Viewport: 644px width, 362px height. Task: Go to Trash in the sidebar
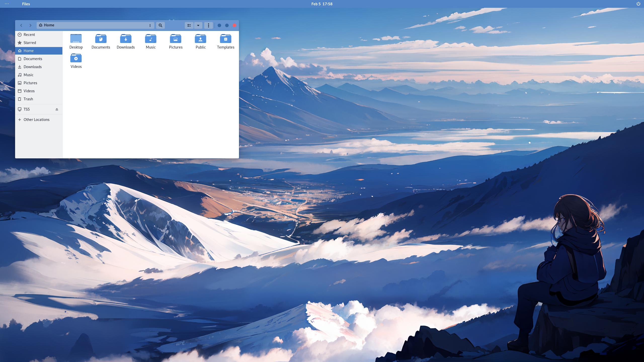pyautogui.click(x=28, y=99)
